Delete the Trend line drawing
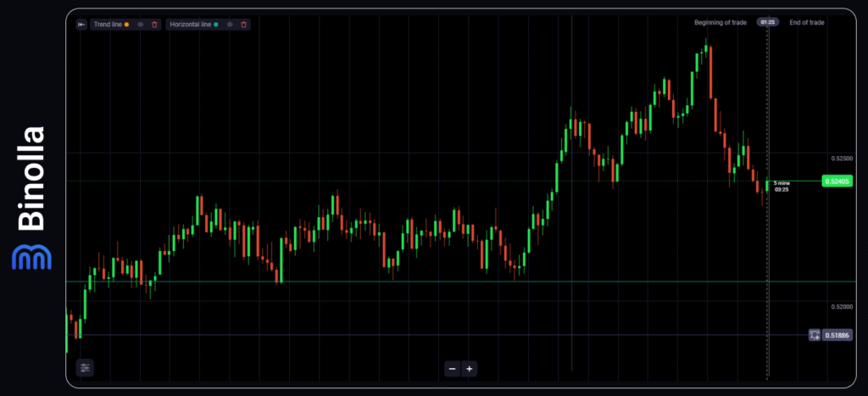This screenshot has height=396, width=868. (153, 25)
